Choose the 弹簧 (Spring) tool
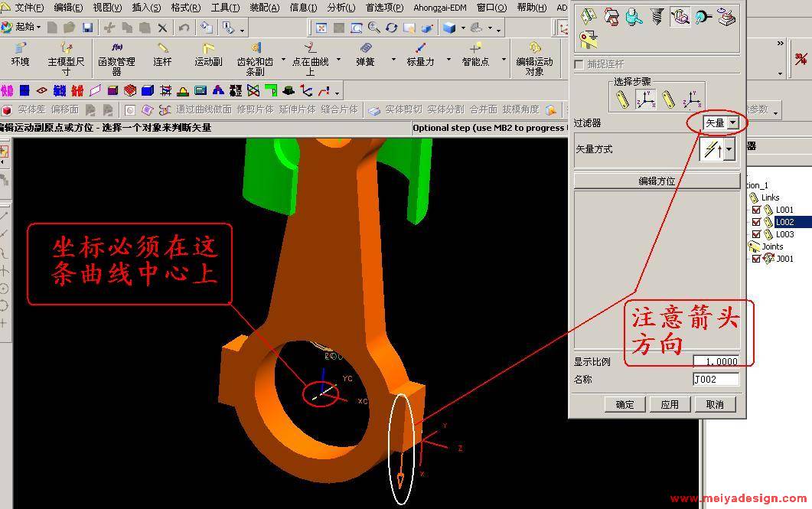812x509 pixels. tap(365, 54)
